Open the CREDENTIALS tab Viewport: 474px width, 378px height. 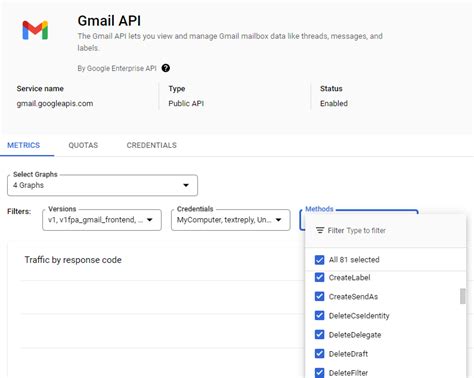coord(152,145)
